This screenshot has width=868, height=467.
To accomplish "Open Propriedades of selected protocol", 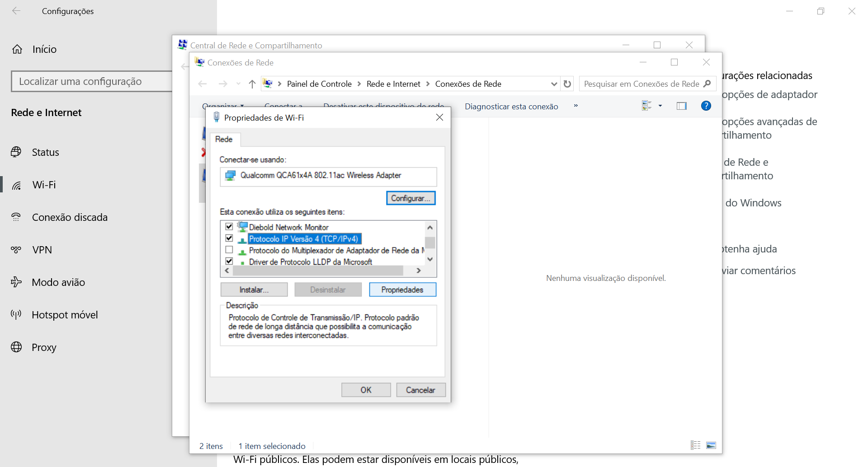I will (402, 290).
